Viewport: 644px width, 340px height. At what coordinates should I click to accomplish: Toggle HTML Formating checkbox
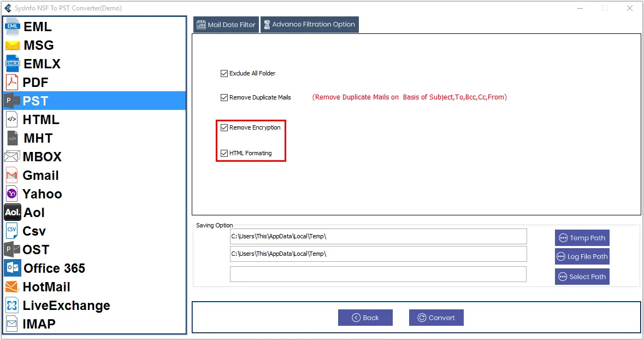click(x=224, y=154)
